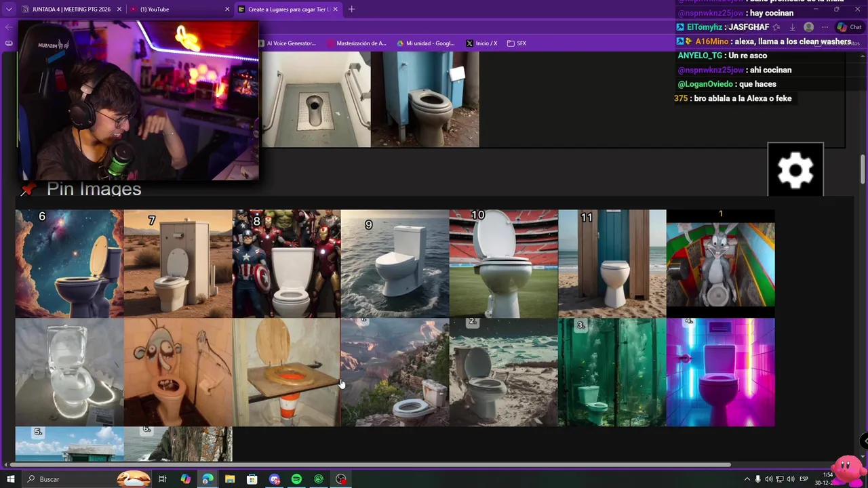The height and width of the screenshot is (488, 868).
Task: Select the wooden seat on cone image
Action: pyautogui.click(x=287, y=372)
